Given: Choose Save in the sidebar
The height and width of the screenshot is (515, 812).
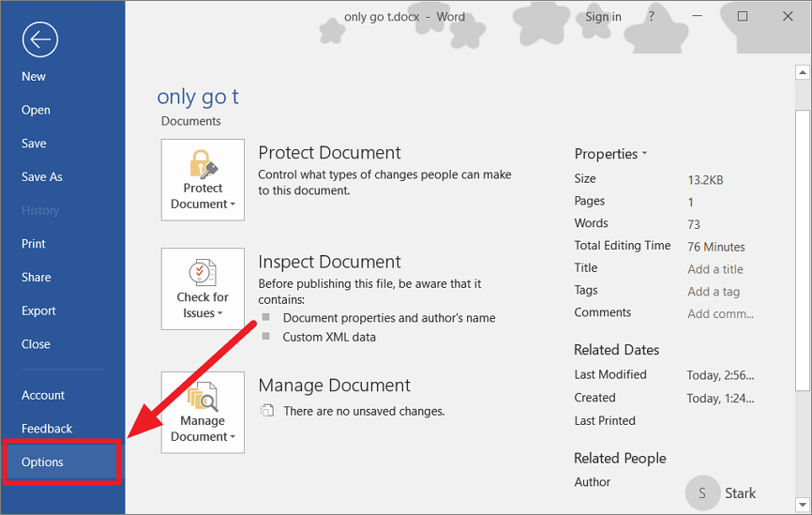Looking at the screenshot, I should [x=34, y=144].
